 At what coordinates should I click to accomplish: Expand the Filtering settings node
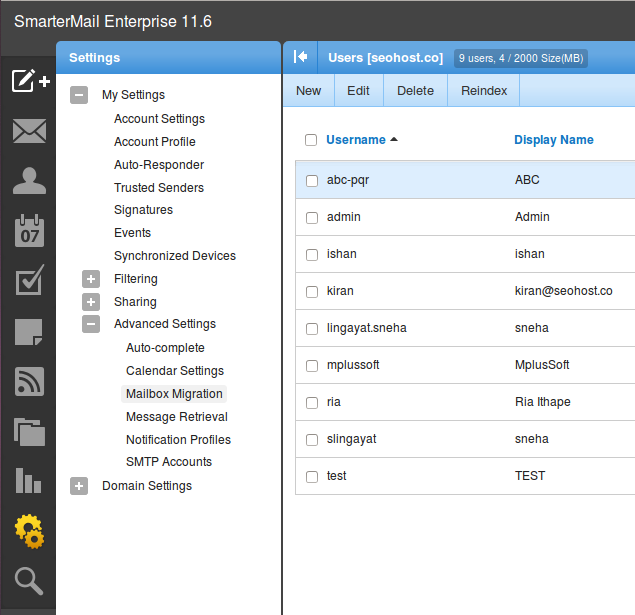point(91,279)
